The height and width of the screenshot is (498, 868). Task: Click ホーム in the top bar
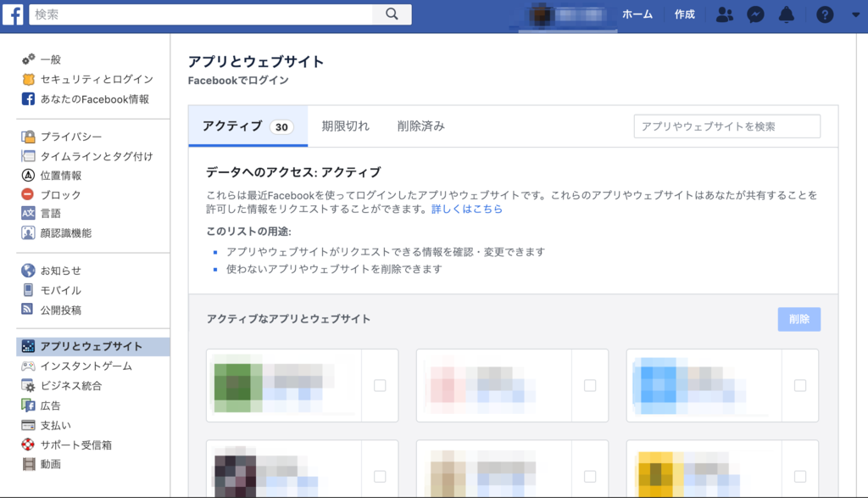tap(637, 14)
